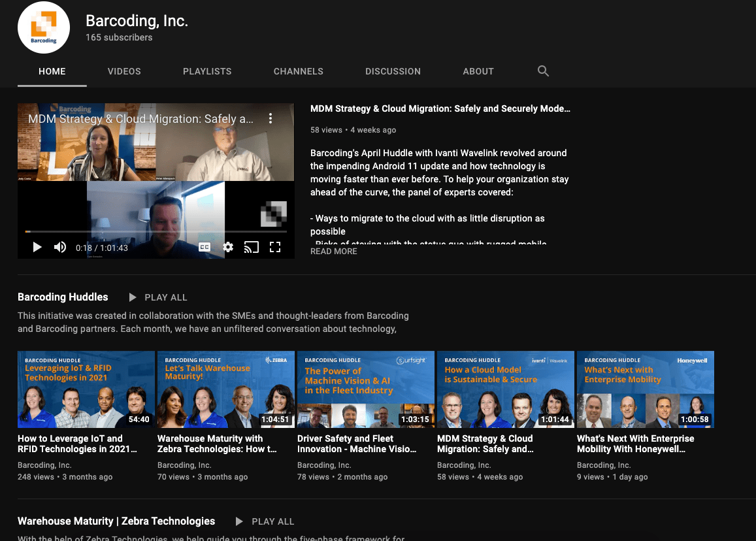Open the PLAYLISTS tab
The width and height of the screenshot is (756, 541).
click(x=207, y=71)
